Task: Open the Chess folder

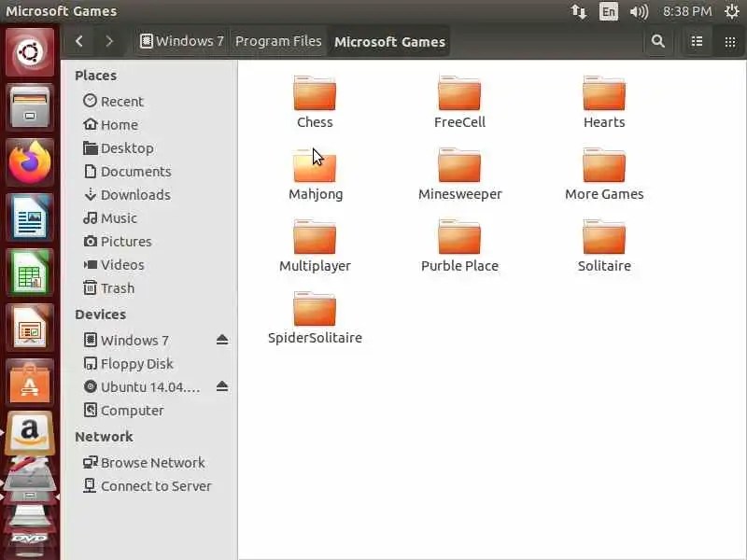Action: (x=315, y=102)
